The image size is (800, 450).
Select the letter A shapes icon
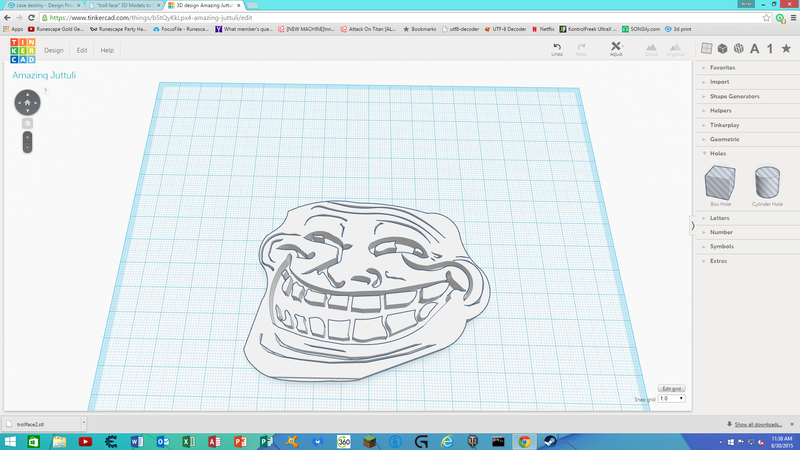[755, 48]
